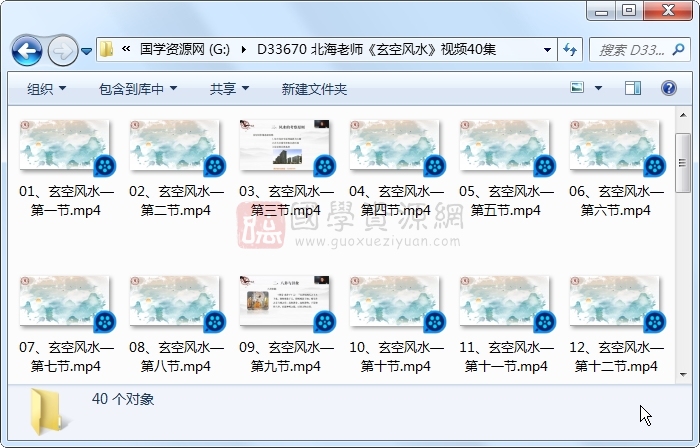Screen dimensions: 700x448
Task: Click the D33670 北海老师 folder breadcrumb
Action: coord(376,49)
